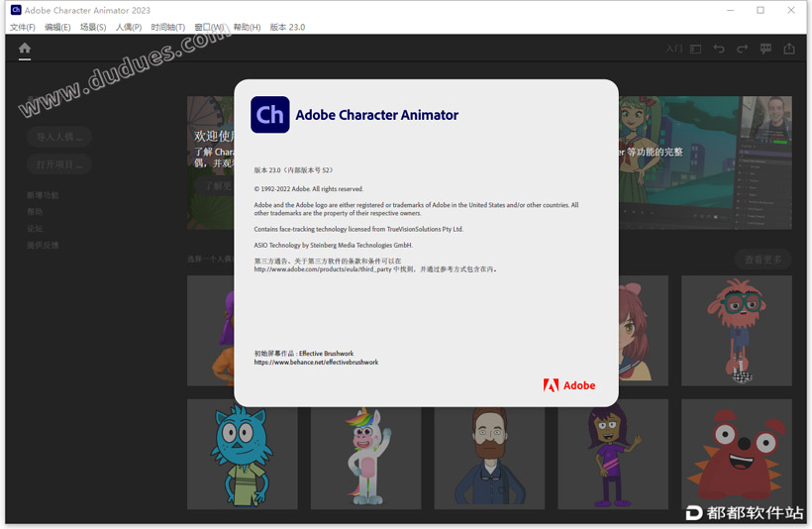Select the blue cat puppet thumbnail
This screenshot has height=529, width=812.
tap(242, 454)
